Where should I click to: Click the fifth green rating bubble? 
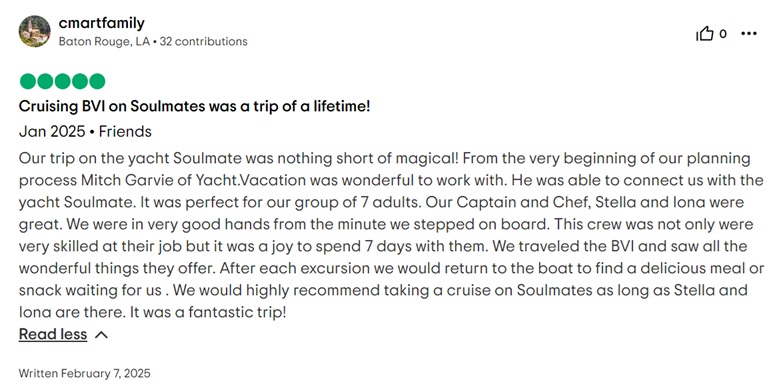pyautogui.click(x=97, y=81)
